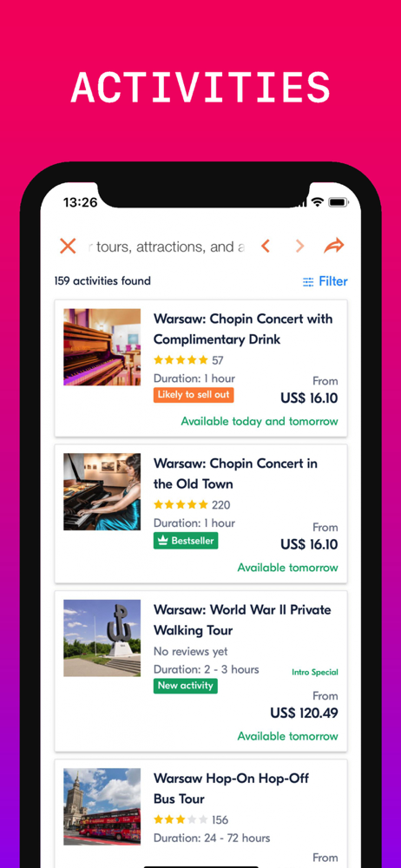Select Warsaw: Chopin Concert in the Old Town
Image resolution: width=401 pixels, height=868 pixels.
(x=235, y=473)
